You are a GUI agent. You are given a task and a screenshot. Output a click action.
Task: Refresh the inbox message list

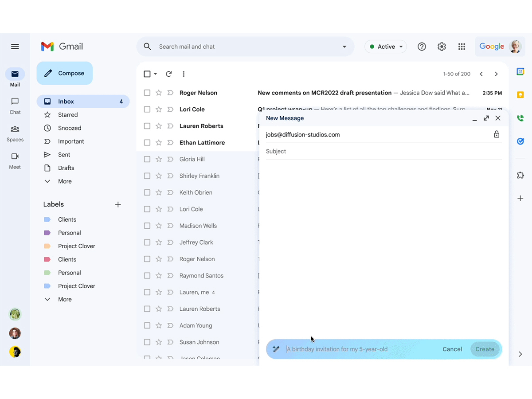click(168, 74)
